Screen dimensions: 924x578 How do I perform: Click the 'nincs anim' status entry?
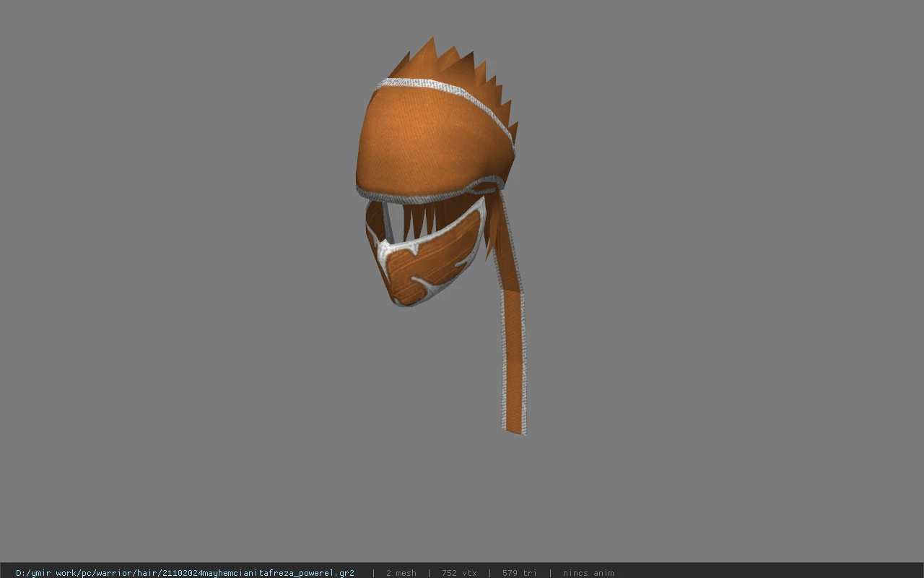[588, 573]
